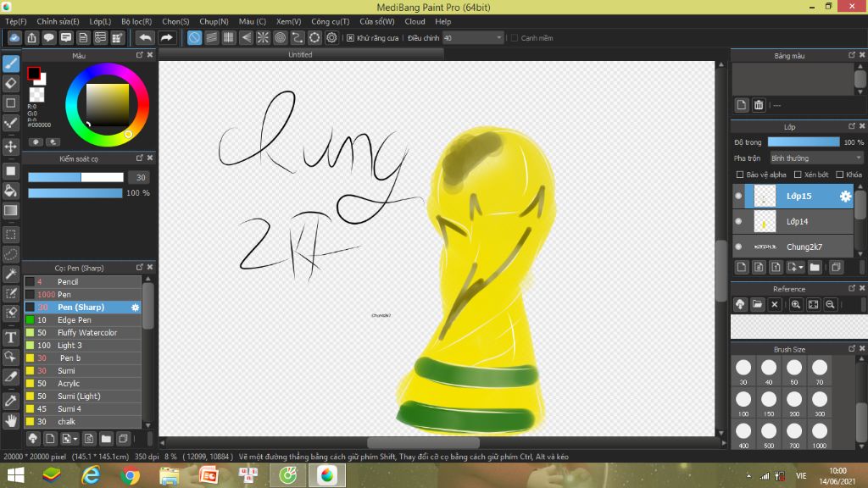Zoom in on Reference panel
The height and width of the screenshot is (488, 868).
(795, 304)
